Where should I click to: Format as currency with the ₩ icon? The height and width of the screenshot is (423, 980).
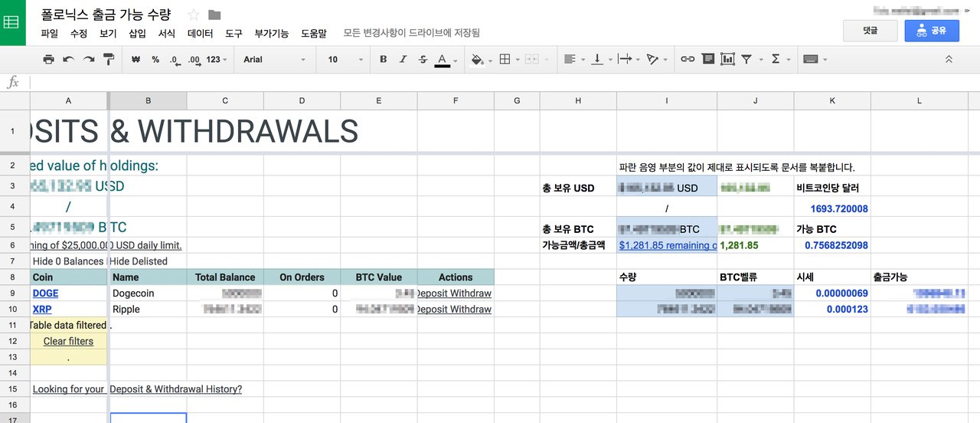coord(136,59)
